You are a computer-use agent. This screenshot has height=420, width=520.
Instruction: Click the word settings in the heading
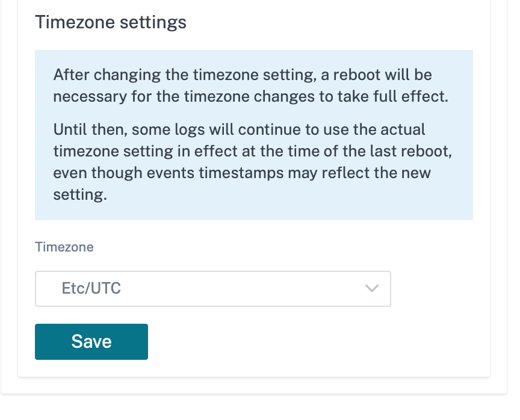pos(153,23)
